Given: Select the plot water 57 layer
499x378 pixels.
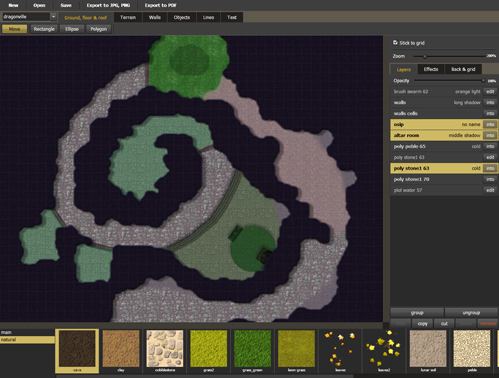Looking at the screenshot, I should [444, 190].
